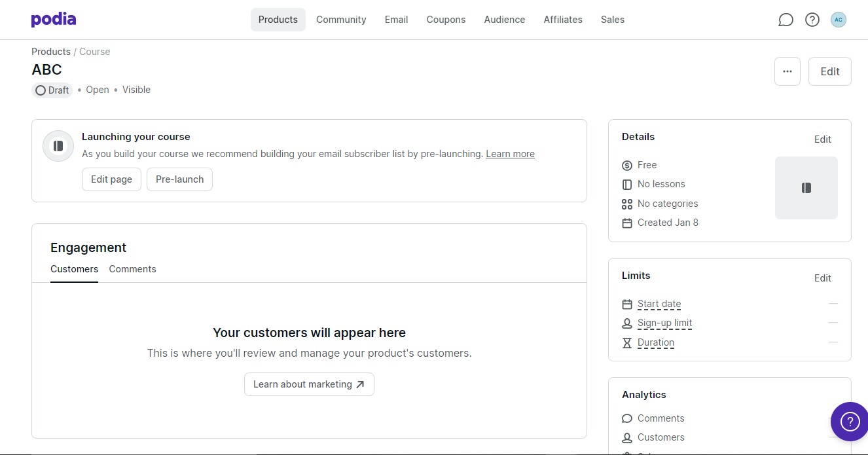The width and height of the screenshot is (868, 455).
Task: Switch to the Comments engagement tab
Action: click(x=132, y=269)
